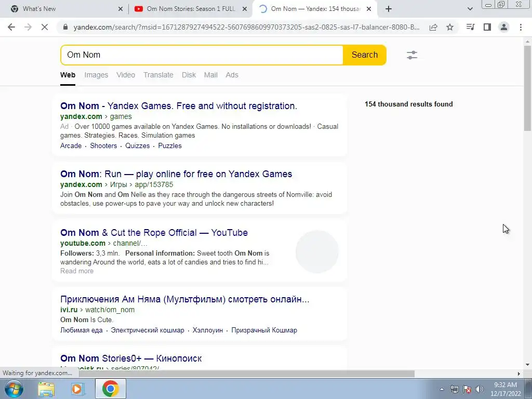Click the '154 thousand results found' text
The height and width of the screenshot is (399, 532).
coord(408,104)
